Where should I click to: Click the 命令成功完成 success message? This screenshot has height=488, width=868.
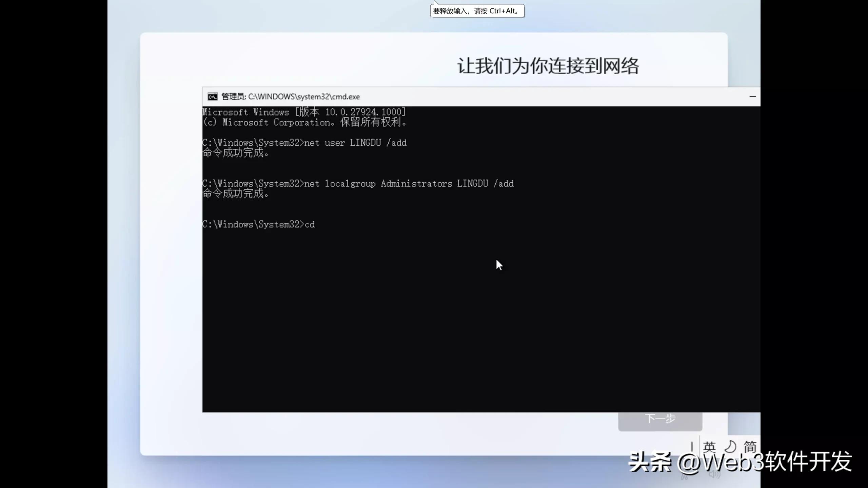(236, 153)
